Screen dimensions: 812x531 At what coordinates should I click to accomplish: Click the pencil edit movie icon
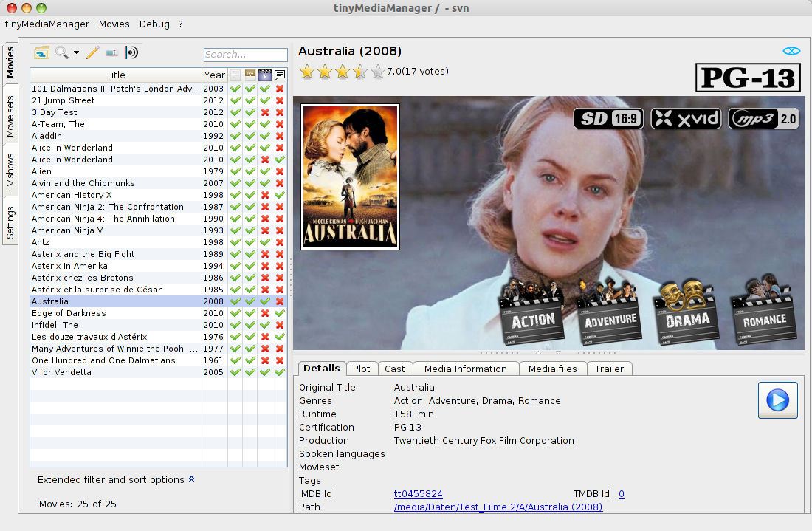[92, 52]
